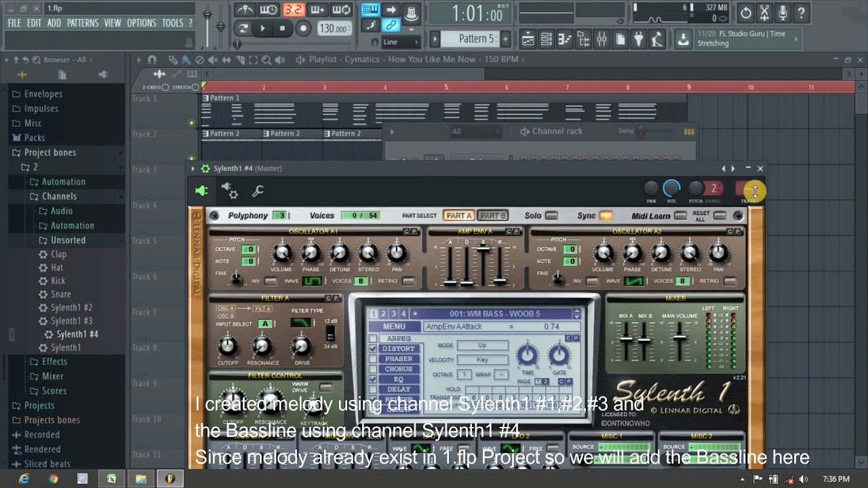Click the Amp Env A sustain slider
Viewport: 868px width, 488px height.
pyautogui.click(x=483, y=249)
